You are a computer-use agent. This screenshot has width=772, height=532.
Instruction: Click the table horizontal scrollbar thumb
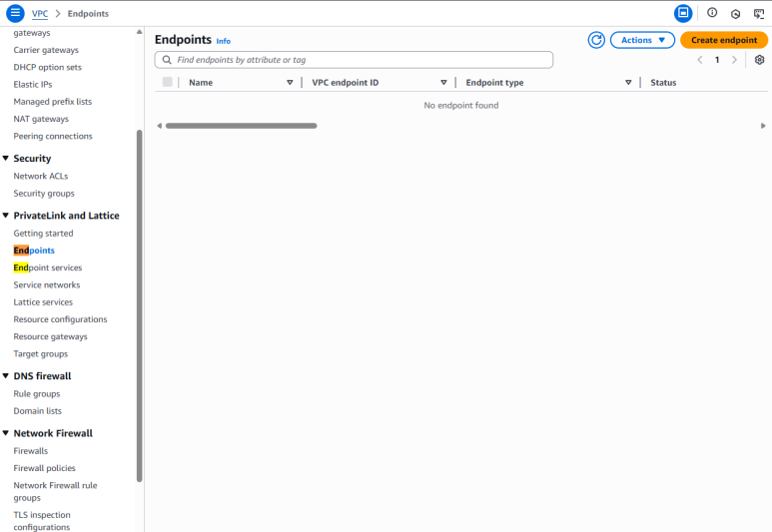242,126
